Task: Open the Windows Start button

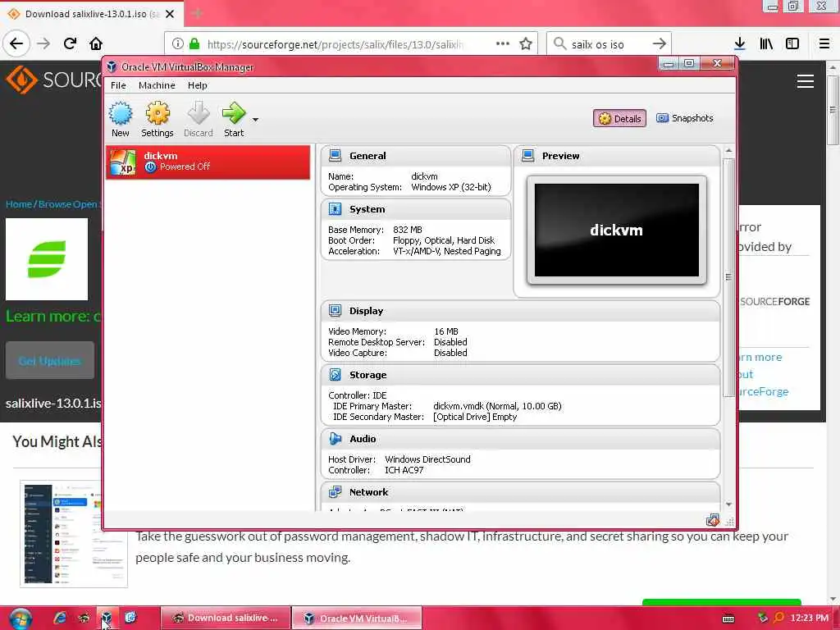Action: click(21, 619)
